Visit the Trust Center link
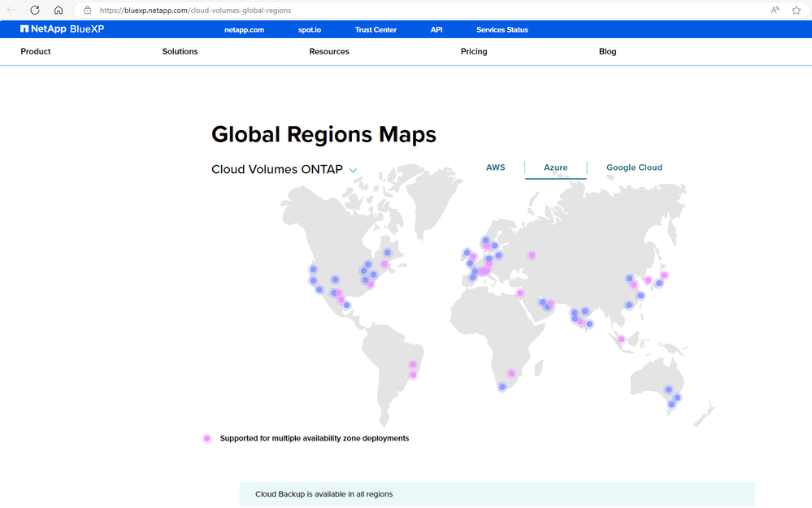812x508 pixels. (376, 30)
